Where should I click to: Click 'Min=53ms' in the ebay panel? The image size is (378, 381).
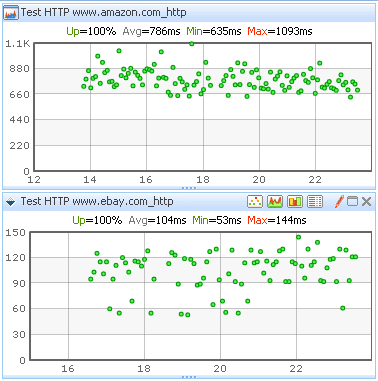pos(217,220)
